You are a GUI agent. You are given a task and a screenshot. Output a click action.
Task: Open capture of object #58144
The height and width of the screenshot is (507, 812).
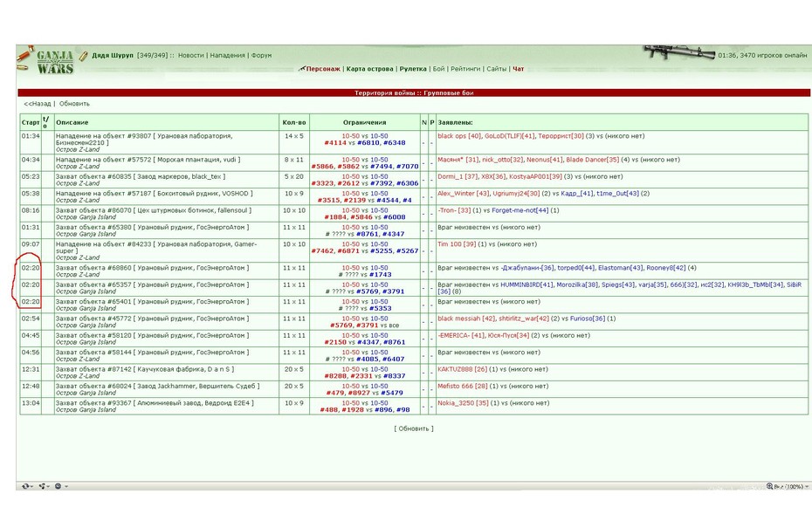coord(152,353)
